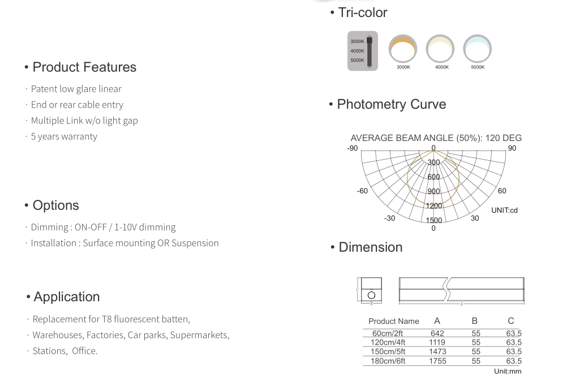
Task: Click the fixture end-view cross-section drawing
Action: (x=370, y=290)
